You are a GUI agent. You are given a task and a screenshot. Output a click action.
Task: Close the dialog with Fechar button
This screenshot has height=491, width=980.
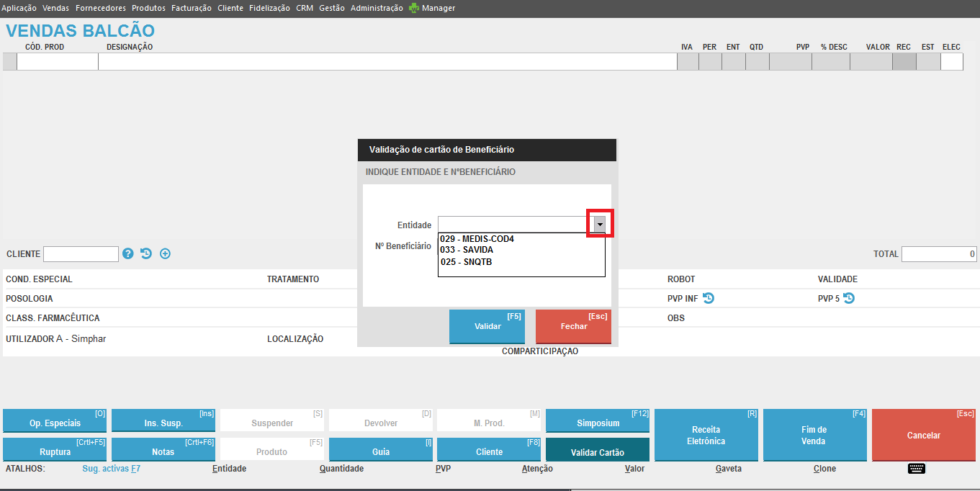(x=573, y=326)
